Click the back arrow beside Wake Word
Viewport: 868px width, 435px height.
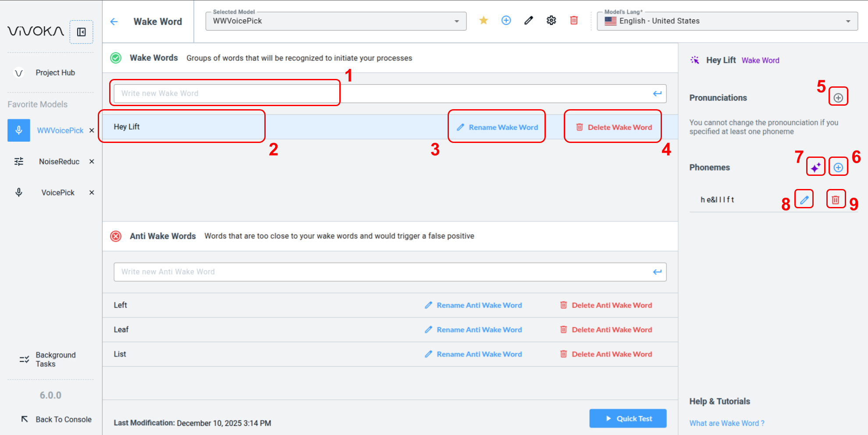point(114,21)
